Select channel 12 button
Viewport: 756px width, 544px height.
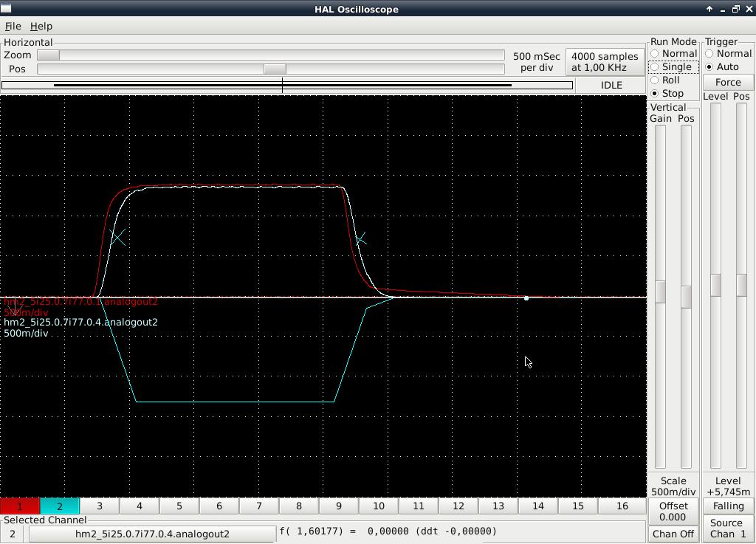coord(458,506)
